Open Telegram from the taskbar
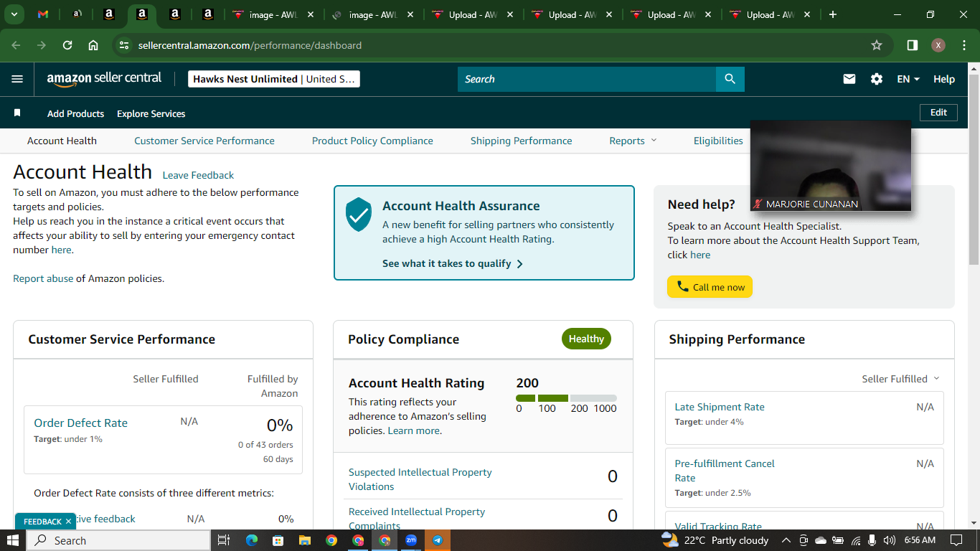 pyautogui.click(x=438, y=540)
